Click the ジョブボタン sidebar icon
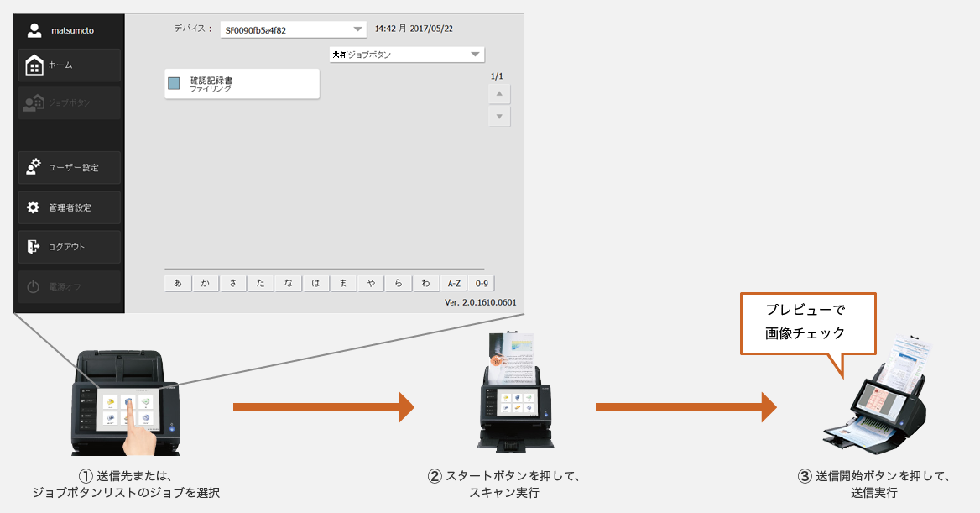This screenshot has width=980, height=513. coord(34,103)
